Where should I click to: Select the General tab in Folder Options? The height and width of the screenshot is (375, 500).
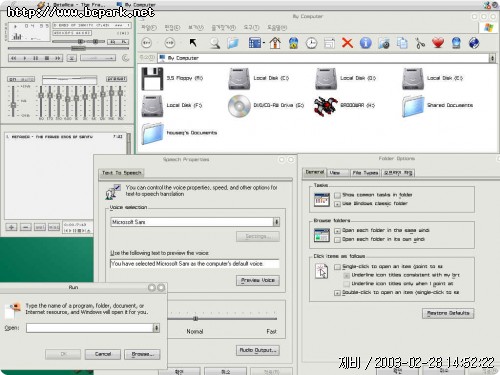pos(315,172)
